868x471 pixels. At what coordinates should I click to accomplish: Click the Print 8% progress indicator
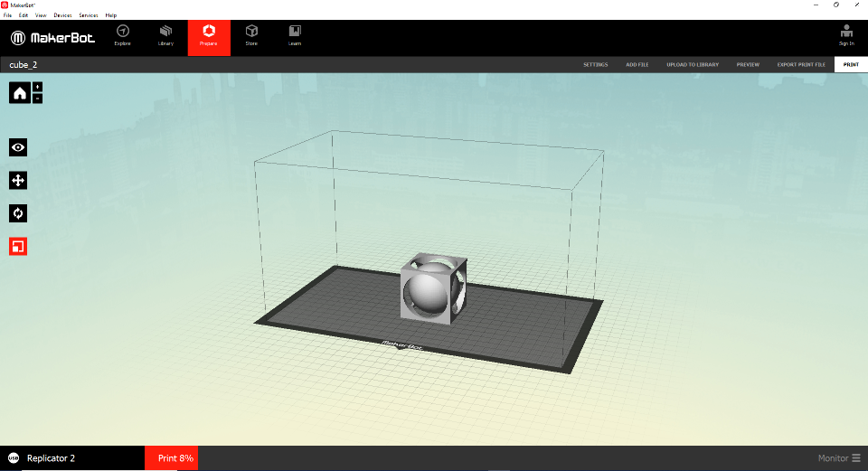point(172,458)
